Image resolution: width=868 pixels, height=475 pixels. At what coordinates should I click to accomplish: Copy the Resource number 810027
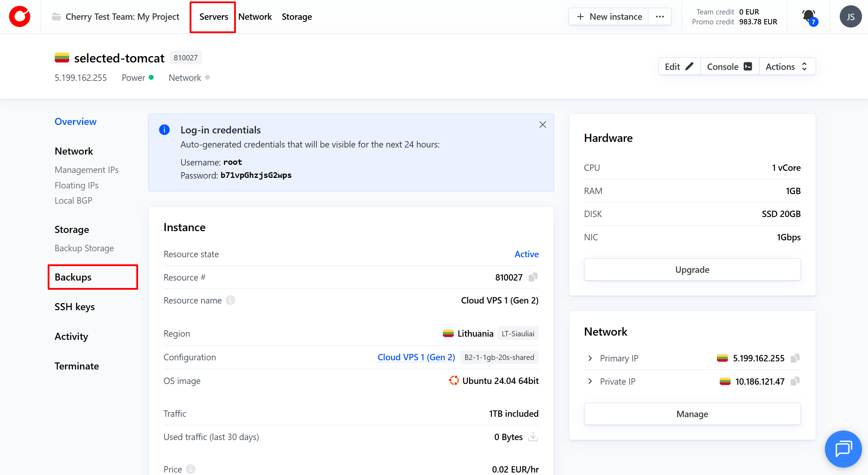(533, 277)
